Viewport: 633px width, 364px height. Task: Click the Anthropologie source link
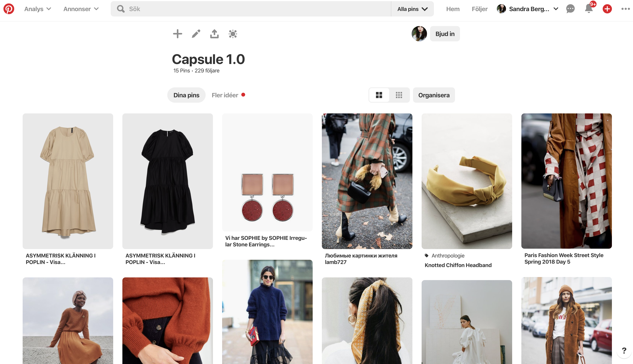[x=448, y=256]
